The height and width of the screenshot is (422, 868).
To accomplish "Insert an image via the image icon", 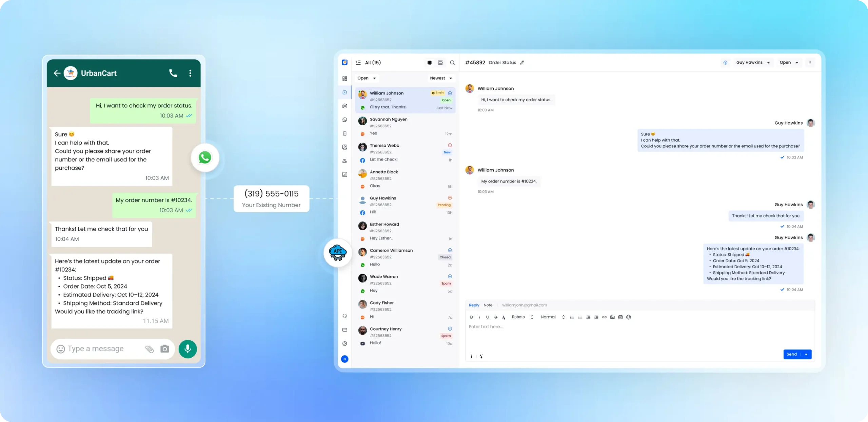I will coord(612,317).
